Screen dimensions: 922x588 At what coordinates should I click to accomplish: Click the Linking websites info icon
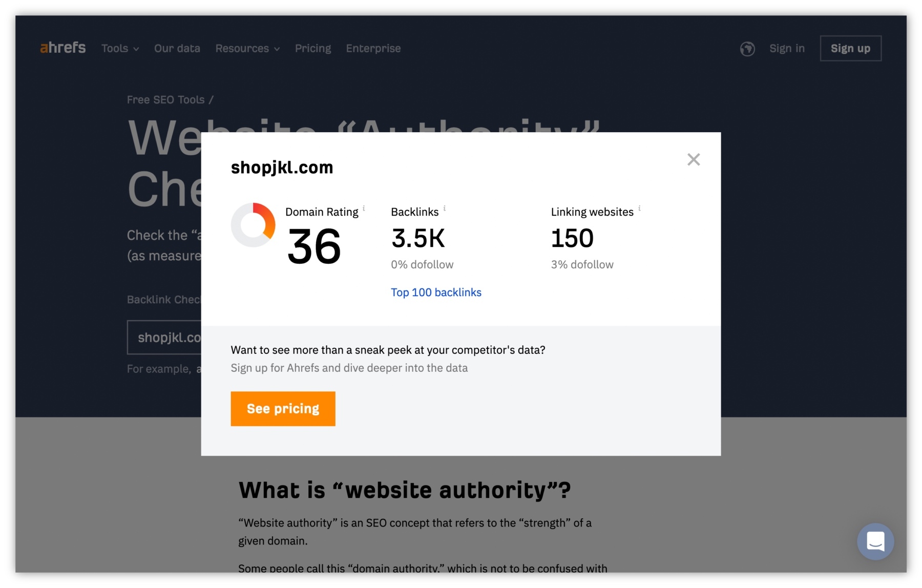tap(639, 207)
